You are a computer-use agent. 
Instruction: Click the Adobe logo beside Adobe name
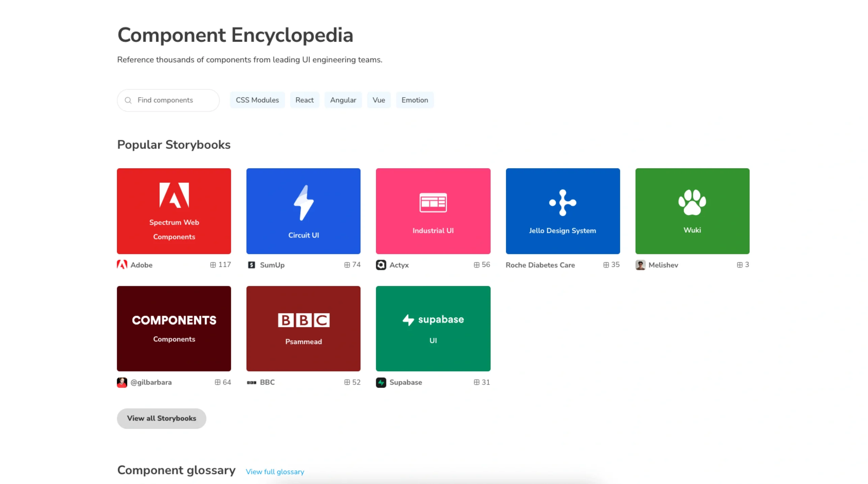[x=122, y=265]
